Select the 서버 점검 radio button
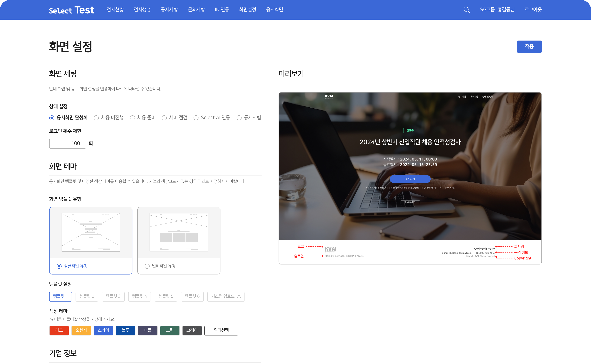The width and height of the screenshot is (591, 364). coord(164,118)
